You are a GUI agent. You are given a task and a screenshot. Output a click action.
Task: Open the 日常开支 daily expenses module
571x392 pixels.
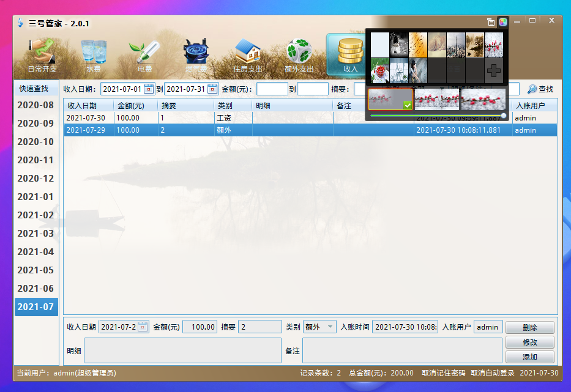(43, 55)
